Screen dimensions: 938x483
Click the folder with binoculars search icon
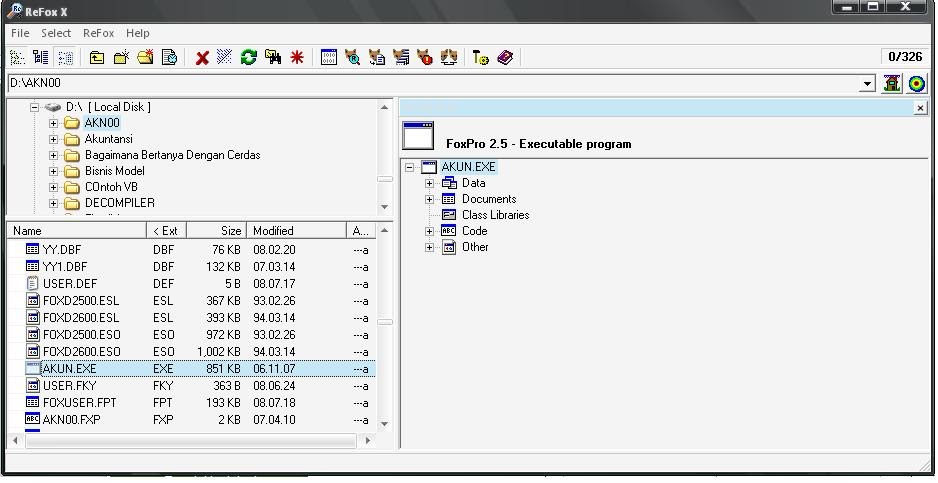(273, 57)
